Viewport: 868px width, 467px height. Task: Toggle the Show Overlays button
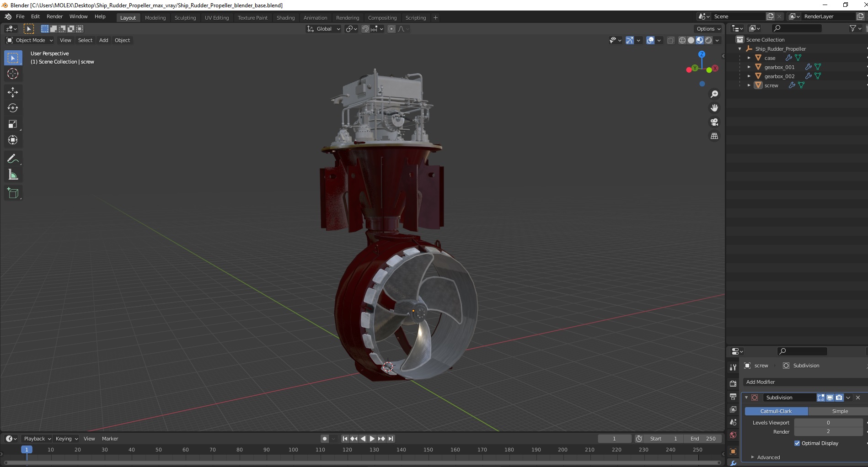click(x=650, y=40)
